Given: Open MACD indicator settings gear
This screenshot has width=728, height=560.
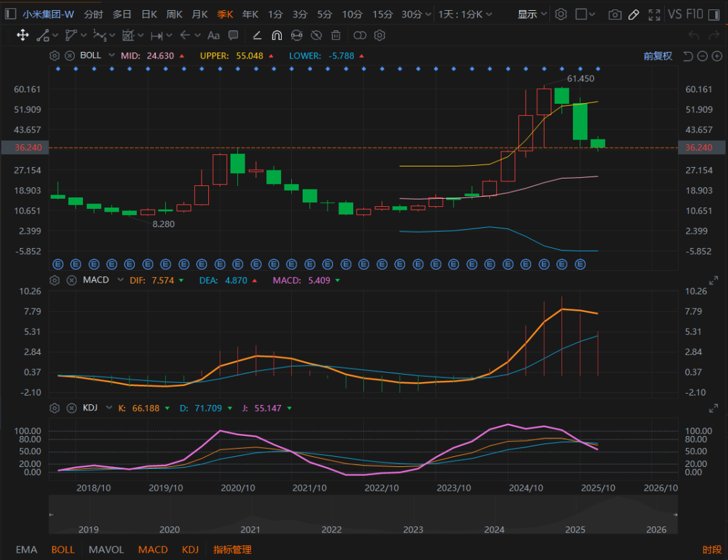Looking at the screenshot, I should [55, 280].
